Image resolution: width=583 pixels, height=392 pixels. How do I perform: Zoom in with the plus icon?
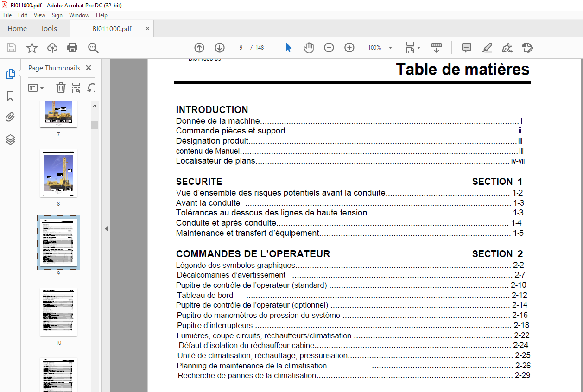point(349,48)
